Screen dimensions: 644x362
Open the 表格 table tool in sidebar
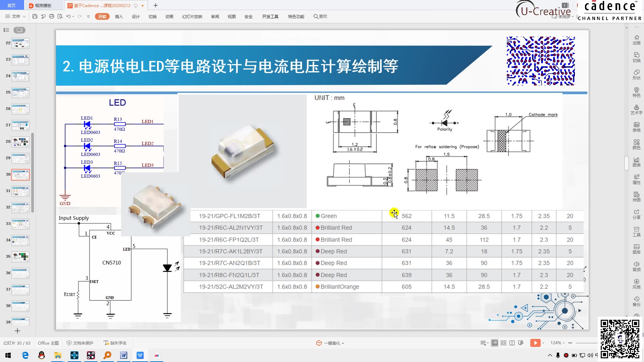[636, 127]
